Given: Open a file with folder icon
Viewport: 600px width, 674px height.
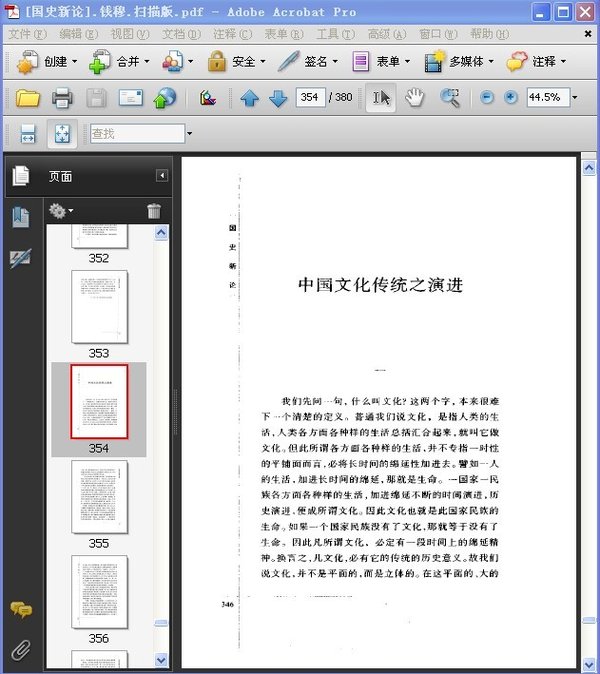Looking at the screenshot, I should click(x=28, y=98).
